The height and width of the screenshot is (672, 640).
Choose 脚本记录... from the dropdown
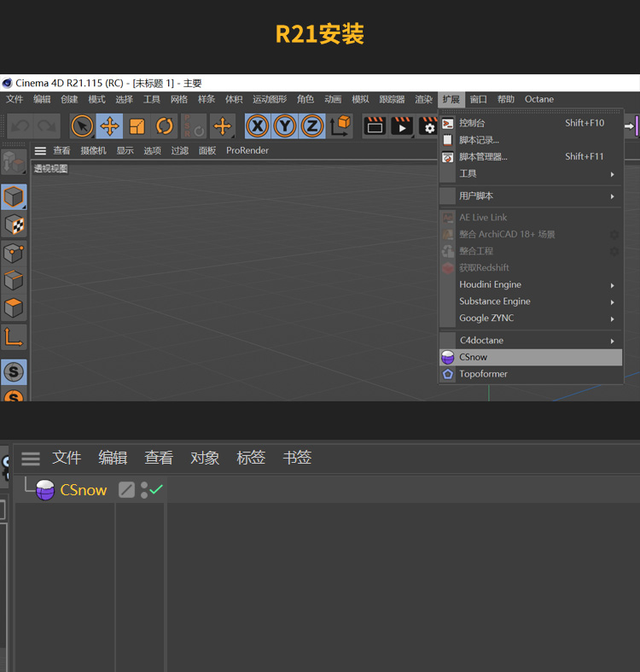pos(531,140)
